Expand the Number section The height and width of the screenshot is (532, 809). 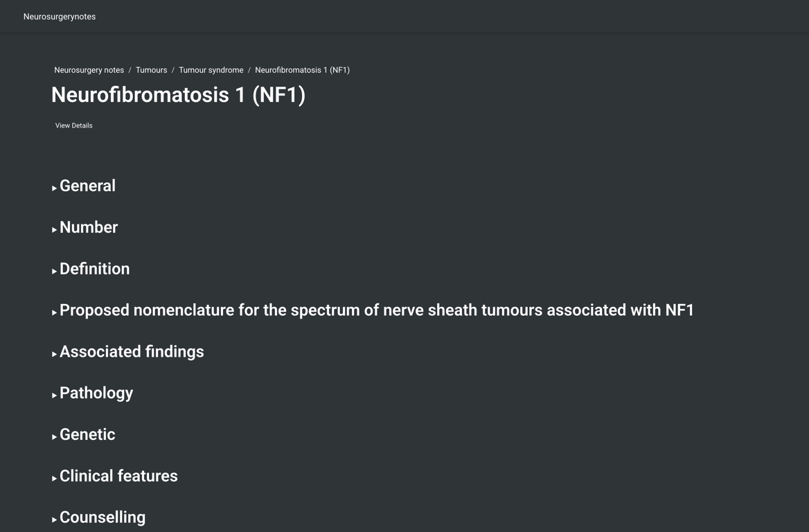click(89, 228)
